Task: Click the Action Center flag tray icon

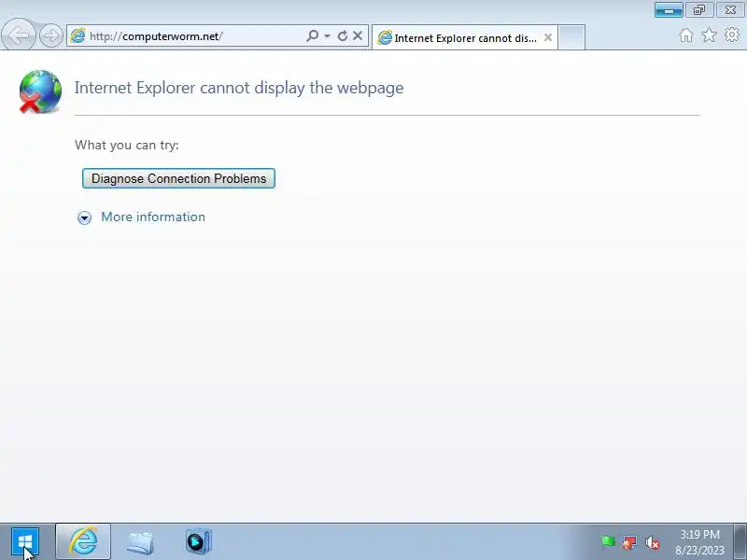Action: tap(608, 542)
